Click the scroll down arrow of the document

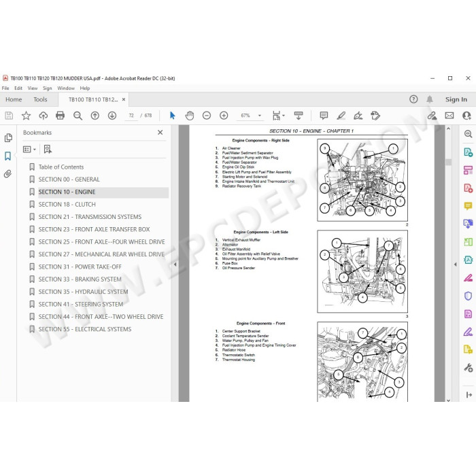click(x=448, y=400)
